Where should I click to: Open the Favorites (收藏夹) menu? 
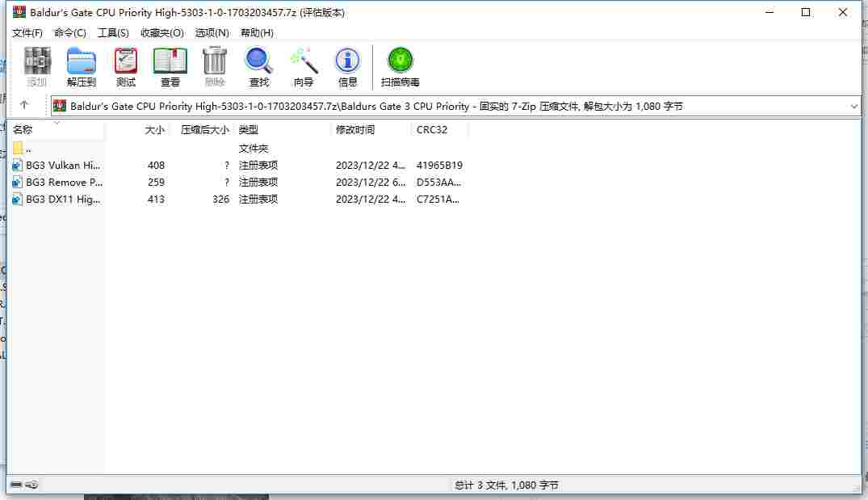161,32
